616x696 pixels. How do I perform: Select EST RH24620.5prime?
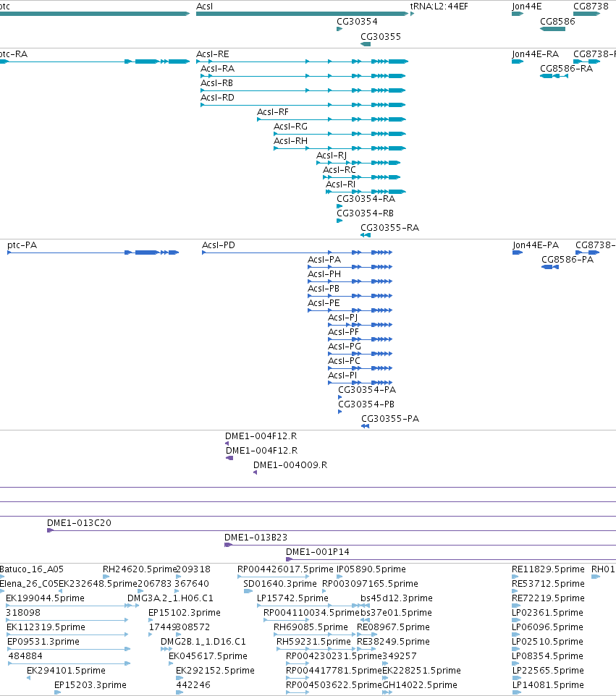click(140, 569)
